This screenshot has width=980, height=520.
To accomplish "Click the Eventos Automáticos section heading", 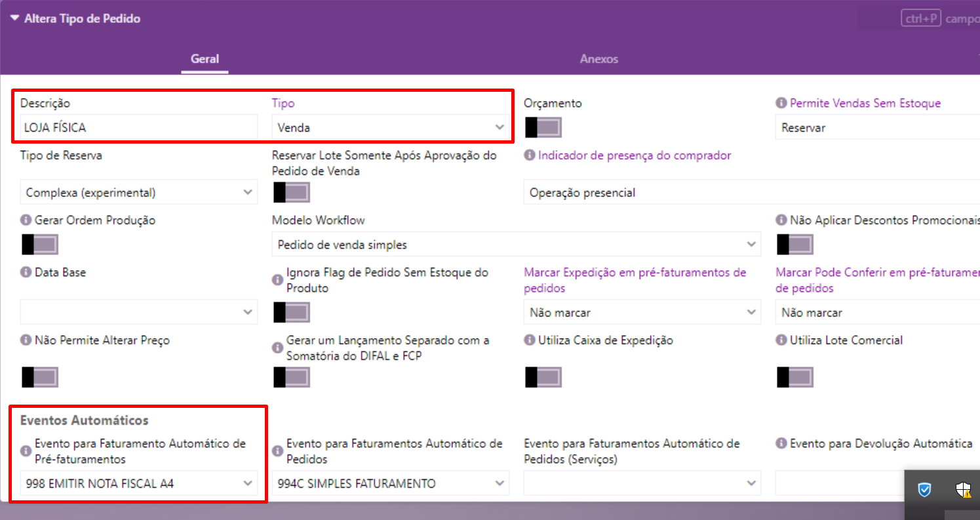I will click(85, 420).
